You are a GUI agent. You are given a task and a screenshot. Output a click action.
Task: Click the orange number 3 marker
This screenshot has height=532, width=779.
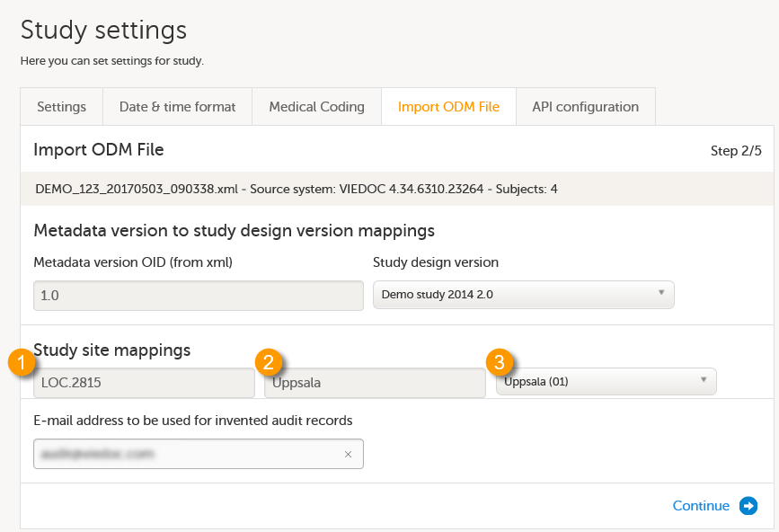click(x=500, y=363)
